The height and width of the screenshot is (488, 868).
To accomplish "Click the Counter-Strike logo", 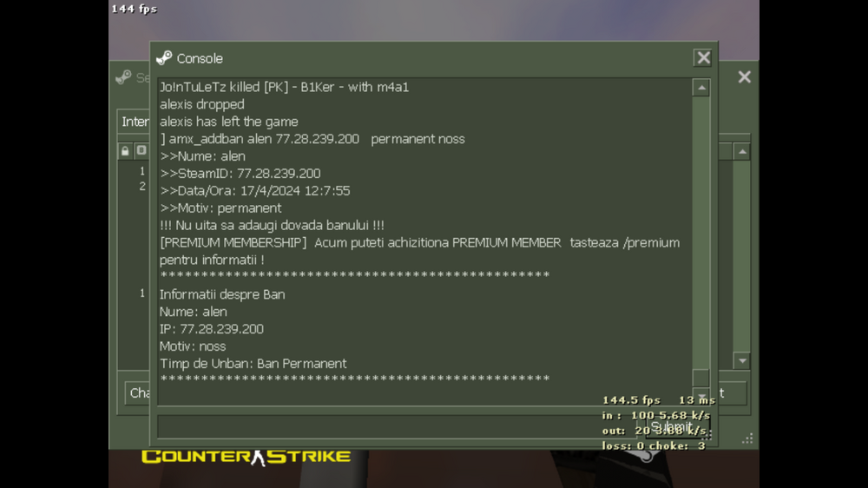I will pyautogui.click(x=246, y=457).
